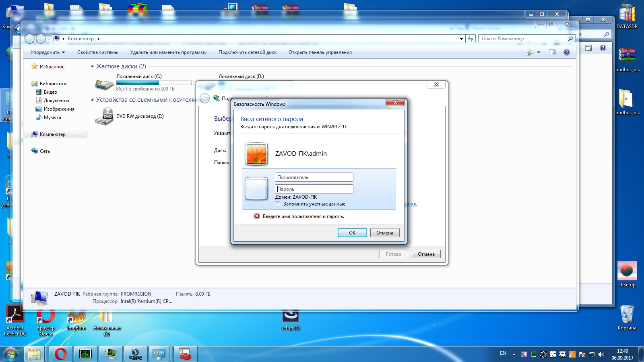The height and width of the screenshot is (362, 644).
Task: Open Сеть in the navigation pane
Action: point(45,151)
